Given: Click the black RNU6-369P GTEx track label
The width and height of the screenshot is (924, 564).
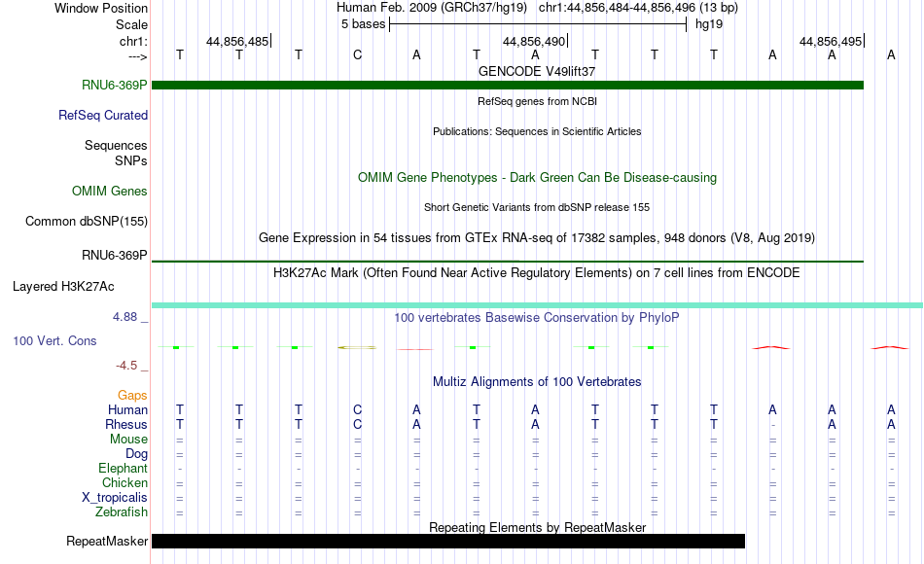Looking at the screenshot, I should point(115,255).
